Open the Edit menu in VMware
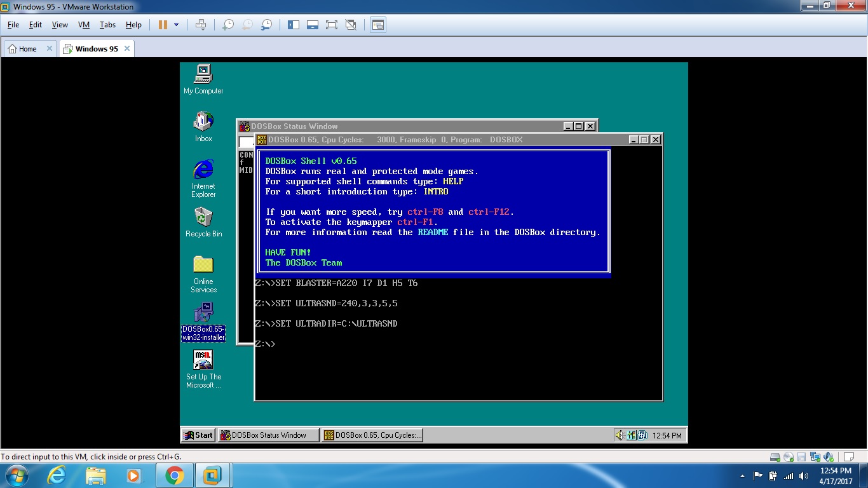Image resolution: width=868 pixels, height=488 pixels. click(36, 25)
